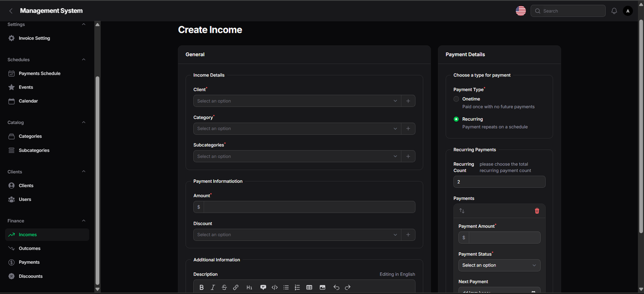
Task: Click the Amount input field
Action: [x=309, y=207]
